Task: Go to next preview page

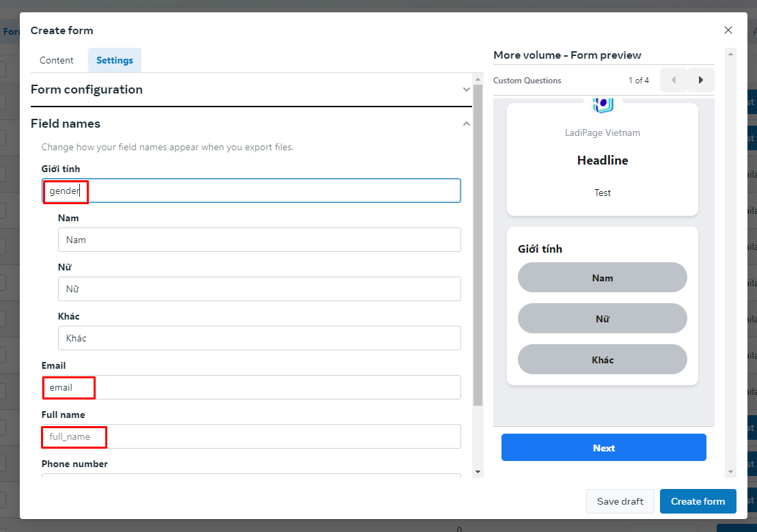Action: tap(701, 80)
